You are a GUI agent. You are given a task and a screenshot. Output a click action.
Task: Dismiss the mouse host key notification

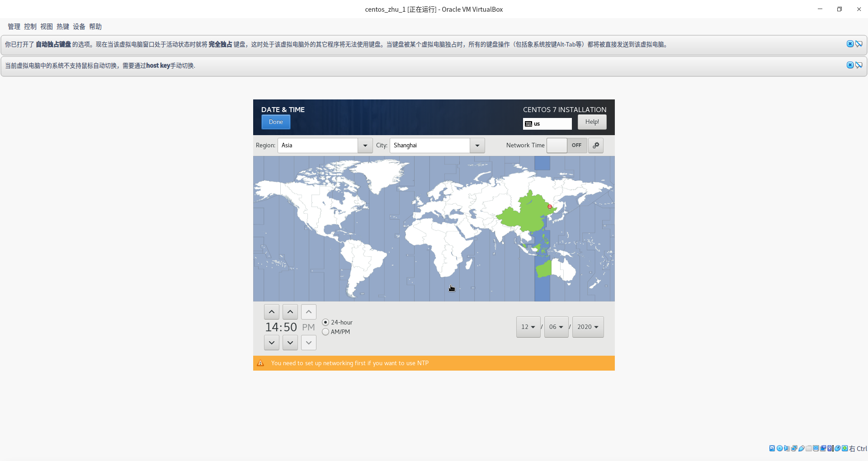pyautogui.click(x=850, y=65)
